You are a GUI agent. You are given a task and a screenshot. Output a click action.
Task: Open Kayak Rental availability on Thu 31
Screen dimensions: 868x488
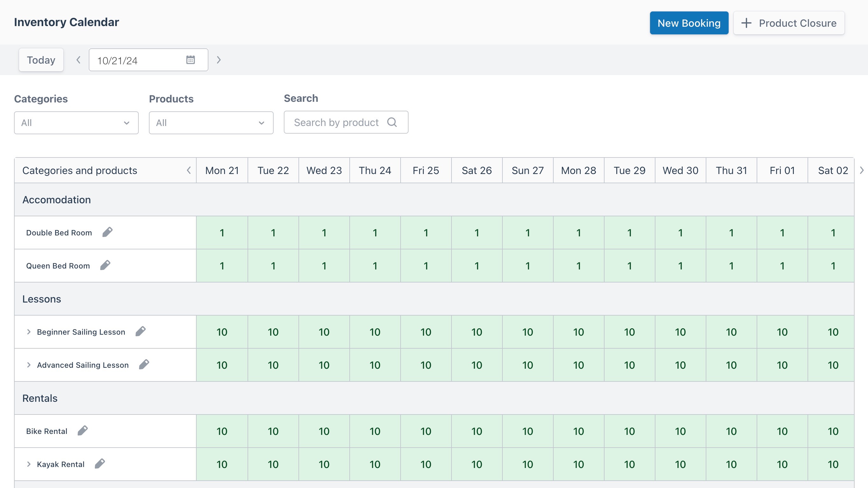tap(731, 464)
